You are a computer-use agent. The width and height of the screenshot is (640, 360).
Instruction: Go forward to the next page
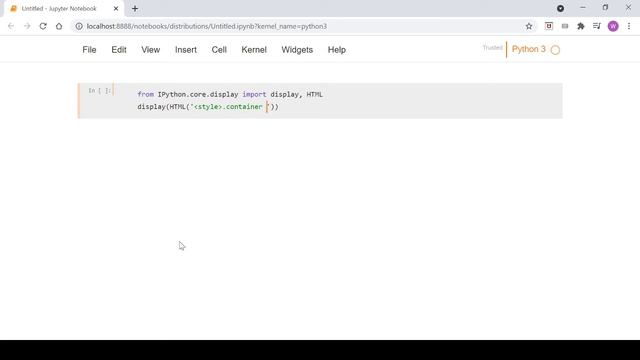[27, 26]
